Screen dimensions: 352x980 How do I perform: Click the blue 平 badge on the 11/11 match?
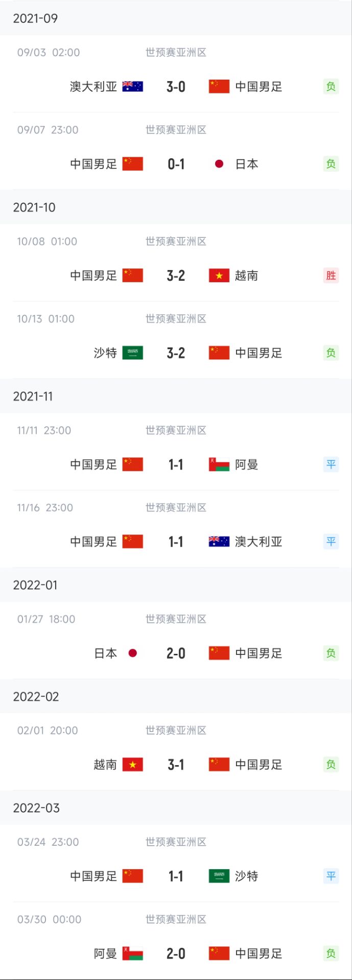[331, 464]
